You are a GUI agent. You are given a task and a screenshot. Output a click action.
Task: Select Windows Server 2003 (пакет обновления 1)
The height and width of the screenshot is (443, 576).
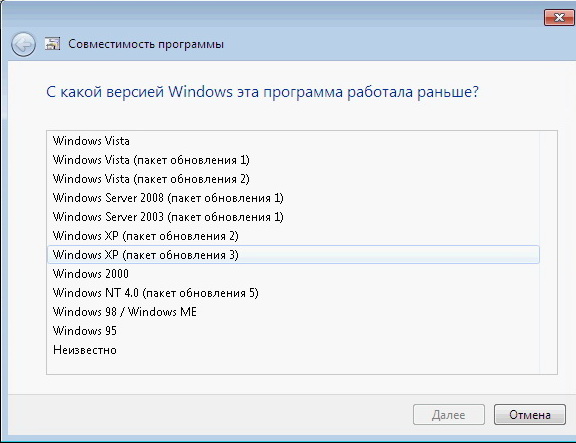[294, 217]
